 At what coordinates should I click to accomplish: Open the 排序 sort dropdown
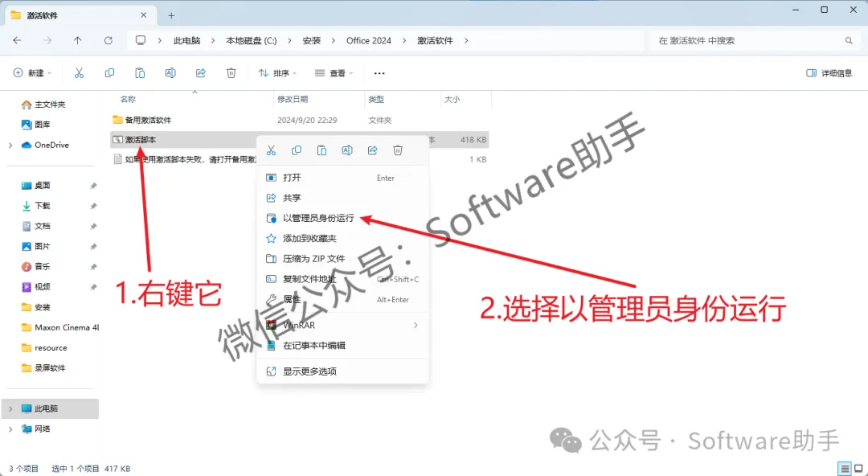point(277,73)
